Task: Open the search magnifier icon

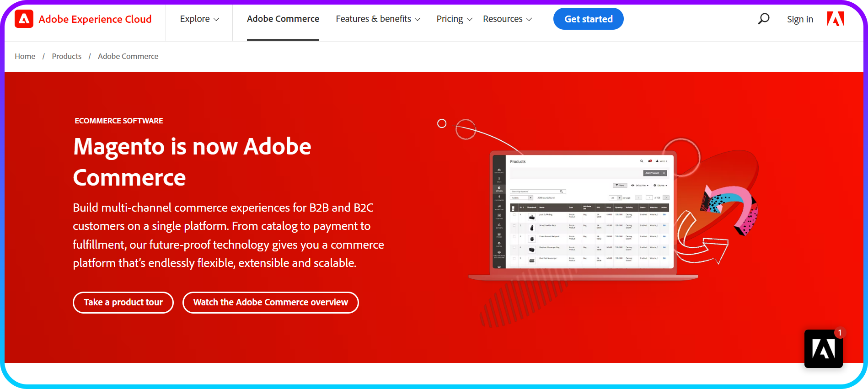Action: [763, 19]
